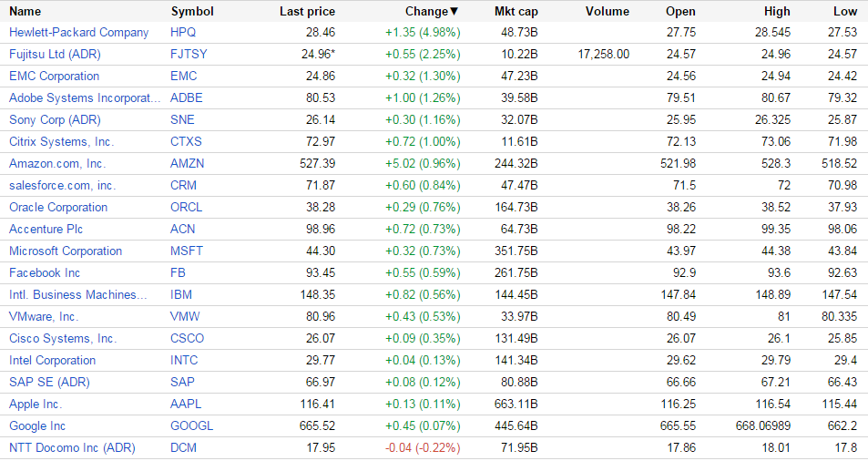Click the EMC Corporation company link
This screenshot has width=868, height=461.
pos(54,77)
